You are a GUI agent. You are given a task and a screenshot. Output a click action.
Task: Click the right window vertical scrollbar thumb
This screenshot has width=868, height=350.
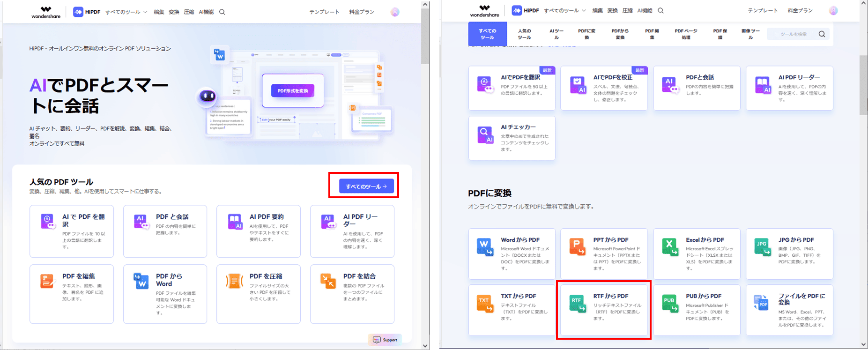pos(863,85)
